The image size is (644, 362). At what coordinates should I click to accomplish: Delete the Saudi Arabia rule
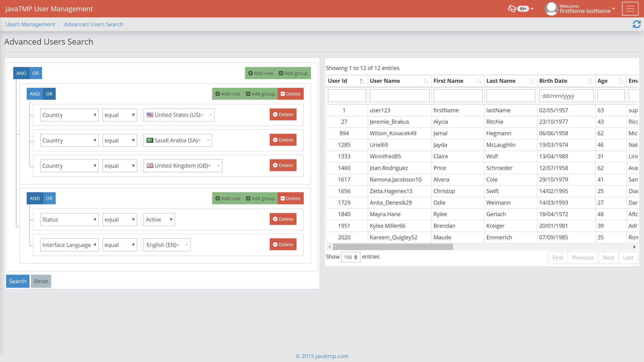point(283,140)
